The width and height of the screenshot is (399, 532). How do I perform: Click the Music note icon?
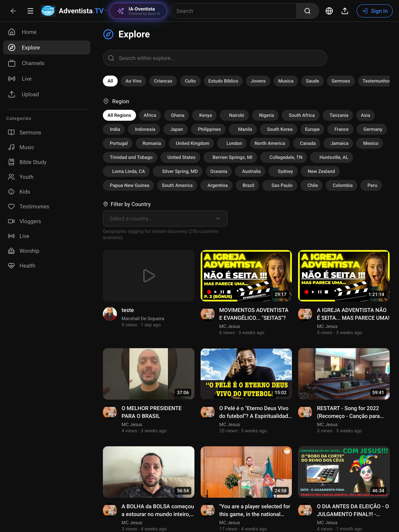click(x=11, y=147)
